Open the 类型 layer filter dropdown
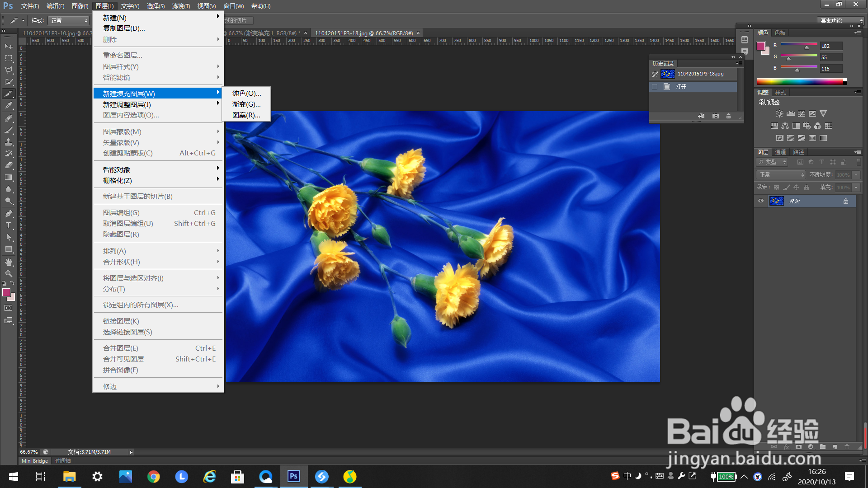Image resolution: width=868 pixels, height=488 pixels. [773, 162]
